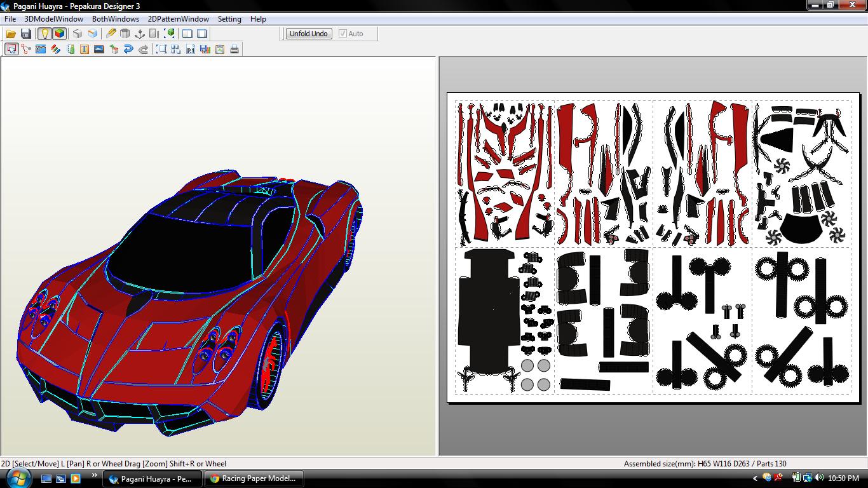This screenshot has width=868, height=488.
Task: Click the bottom-right page with wheel parts
Action: (x=802, y=320)
